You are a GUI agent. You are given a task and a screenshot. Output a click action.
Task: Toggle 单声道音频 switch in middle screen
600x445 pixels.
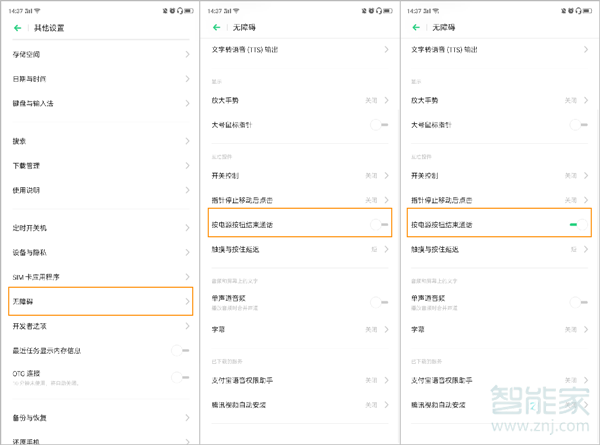tap(380, 301)
